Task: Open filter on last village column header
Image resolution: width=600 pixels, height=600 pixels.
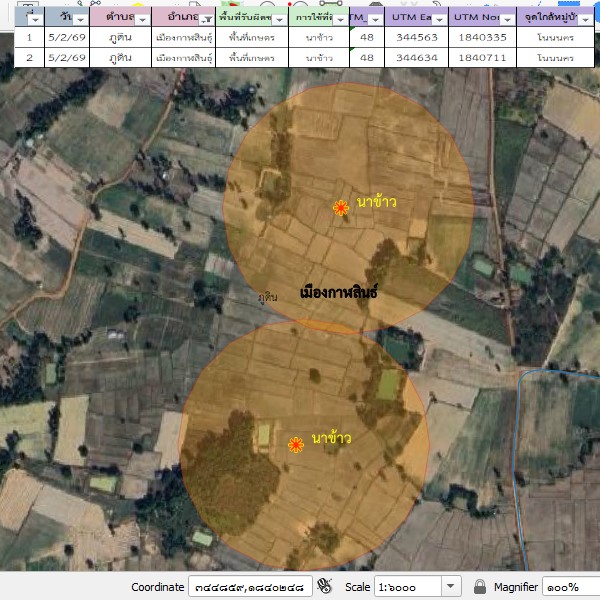Action: point(586,19)
